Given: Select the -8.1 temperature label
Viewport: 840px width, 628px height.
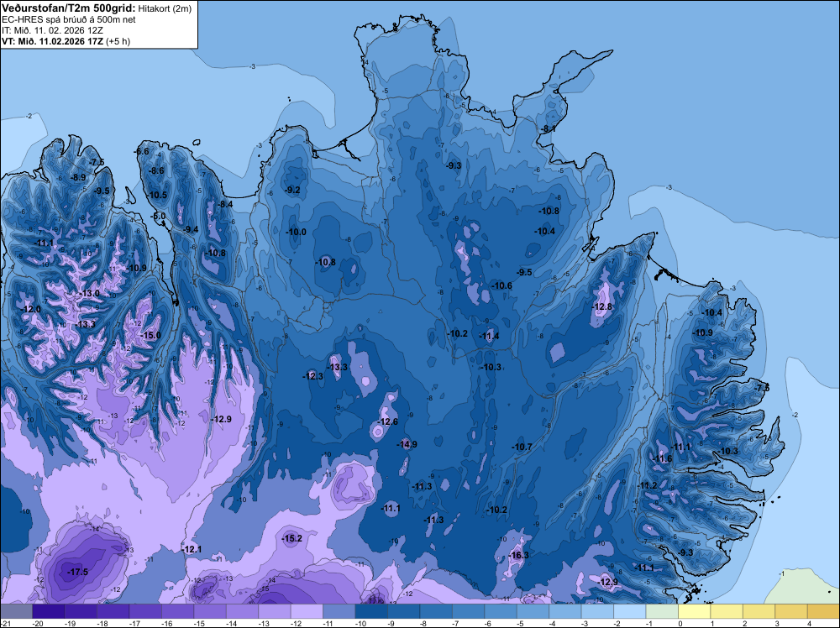Looking at the screenshot, I should click(548, 129).
